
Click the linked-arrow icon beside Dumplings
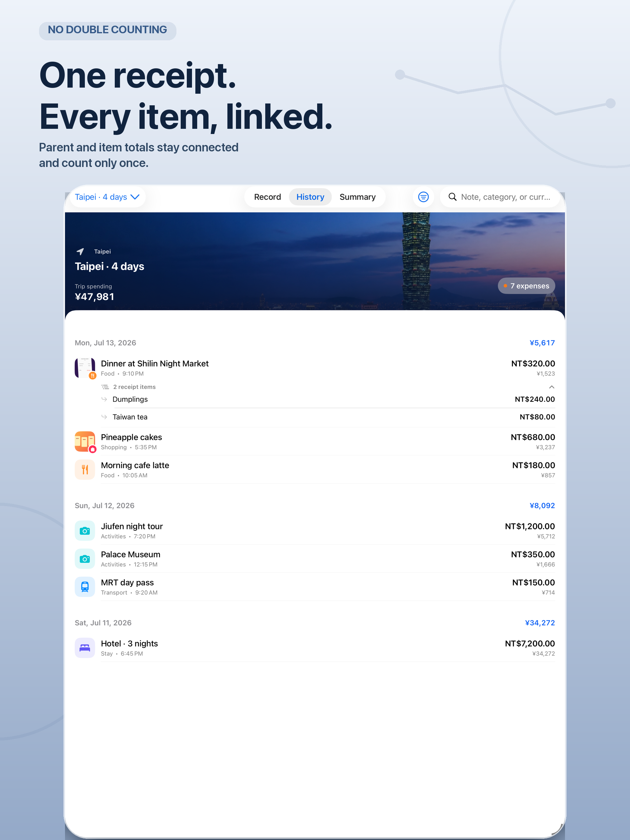pyautogui.click(x=104, y=399)
